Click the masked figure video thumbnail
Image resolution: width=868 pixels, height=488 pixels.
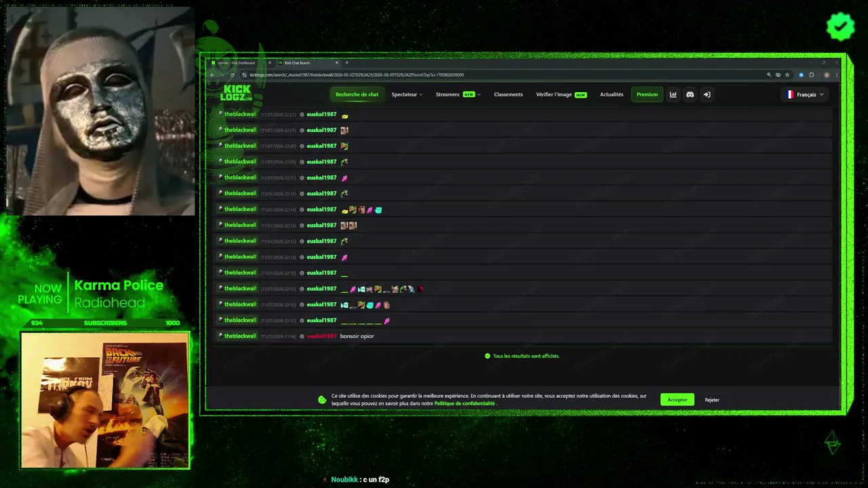[x=100, y=112]
